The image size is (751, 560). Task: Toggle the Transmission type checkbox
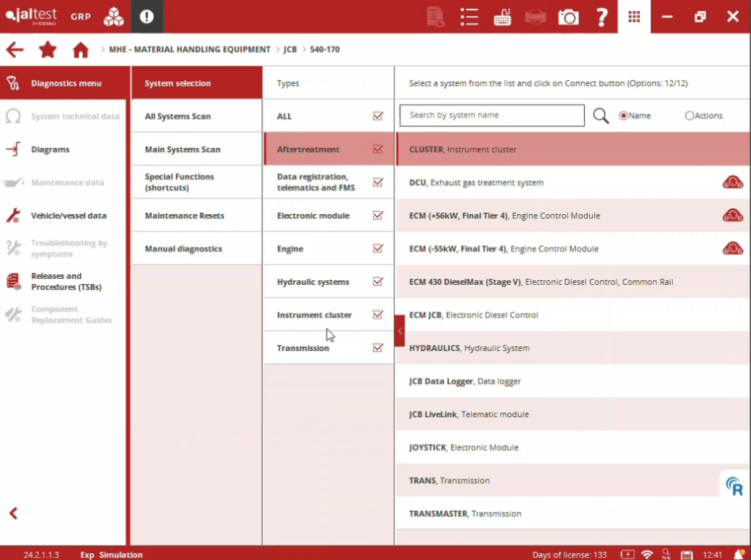coord(378,348)
